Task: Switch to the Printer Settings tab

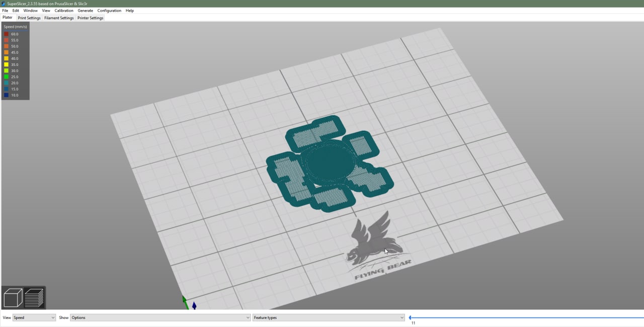Action: pos(90,18)
